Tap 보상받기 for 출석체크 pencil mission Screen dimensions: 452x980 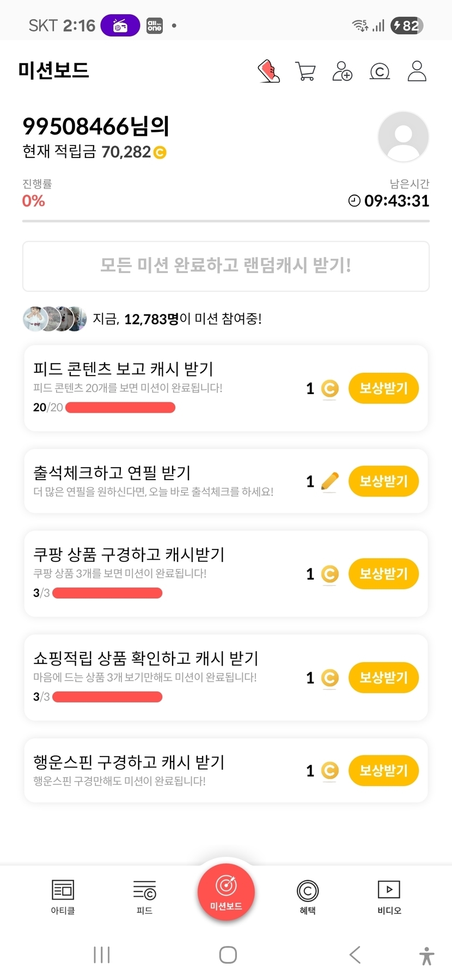[x=383, y=481]
